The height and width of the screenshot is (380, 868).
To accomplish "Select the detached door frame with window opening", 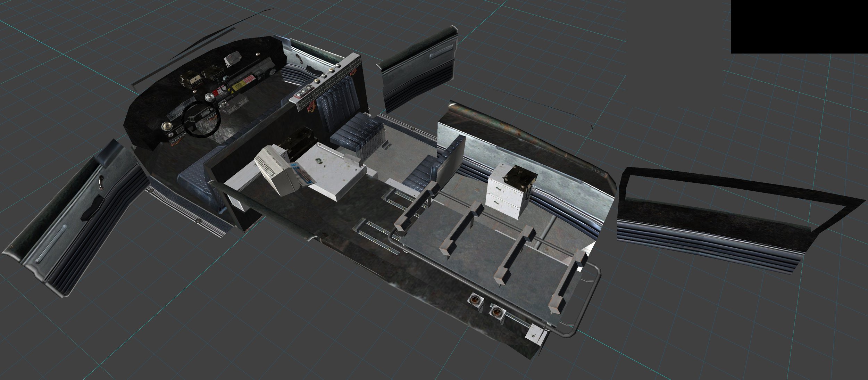I will click(x=735, y=221).
